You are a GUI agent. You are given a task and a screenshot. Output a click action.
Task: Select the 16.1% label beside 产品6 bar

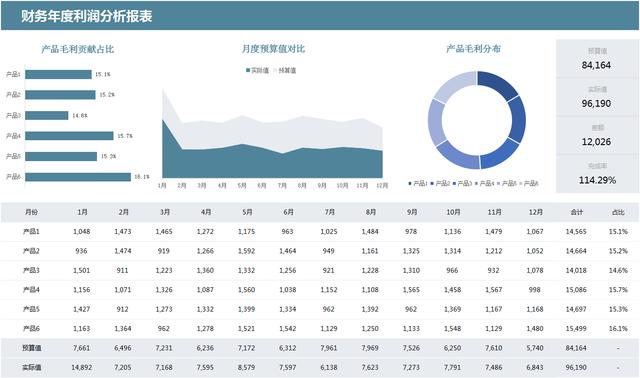pos(142,177)
